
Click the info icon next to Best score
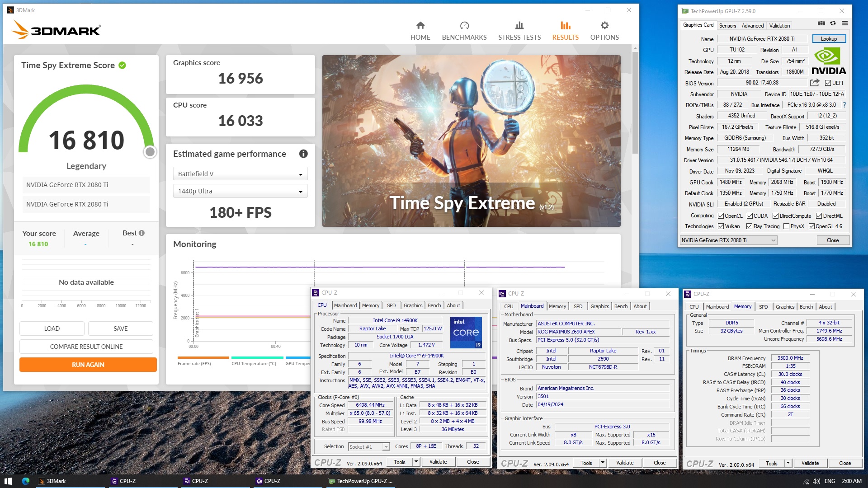click(x=142, y=233)
